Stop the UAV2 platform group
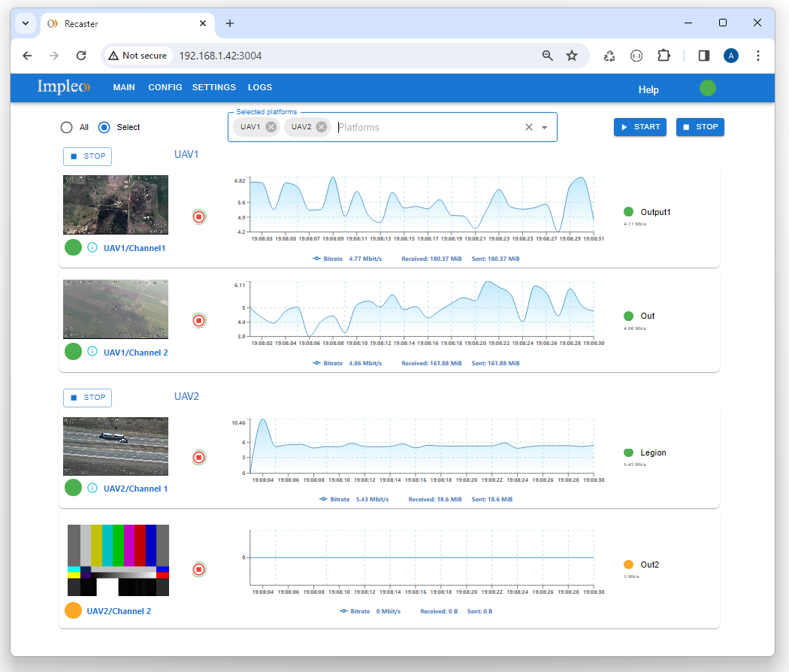Viewport: 789px width, 672px height. (x=87, y=398)
